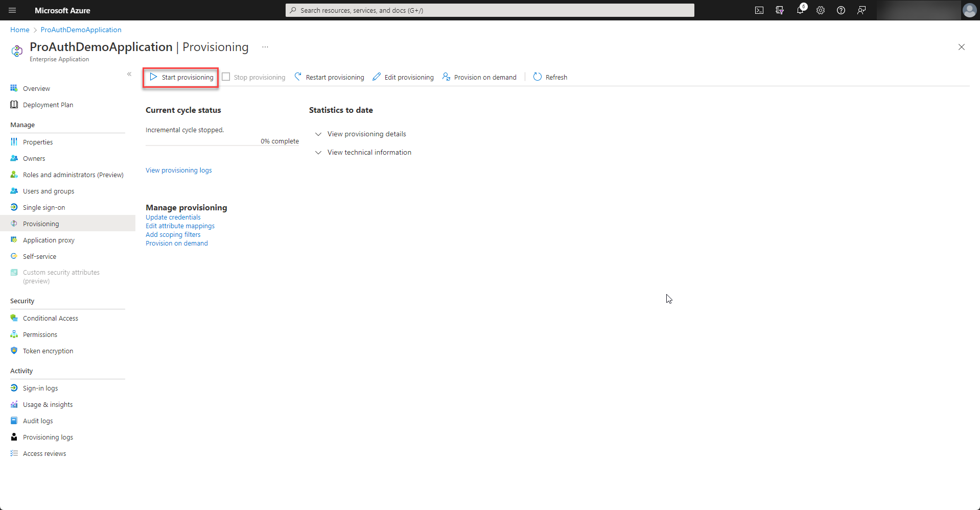Launch Cloud Shell from the top bar
The height and width of the screenshot is (510, 980).
(759, 10)
